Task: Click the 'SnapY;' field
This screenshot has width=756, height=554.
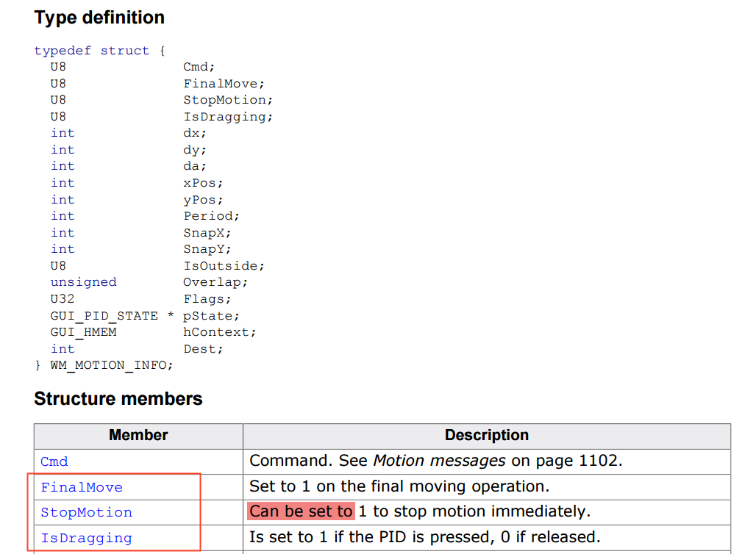Action: 207,249
